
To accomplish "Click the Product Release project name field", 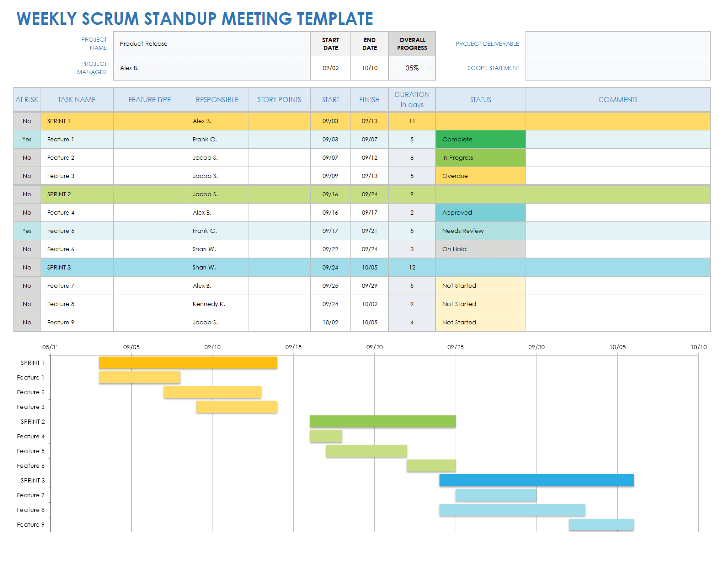I will tap(212, 44).
